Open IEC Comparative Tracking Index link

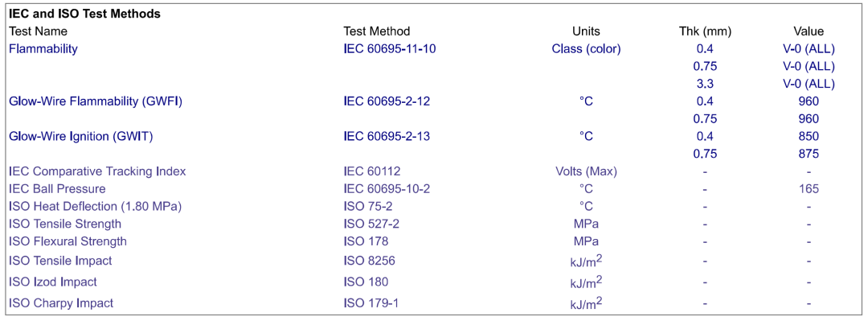(97, 171)
